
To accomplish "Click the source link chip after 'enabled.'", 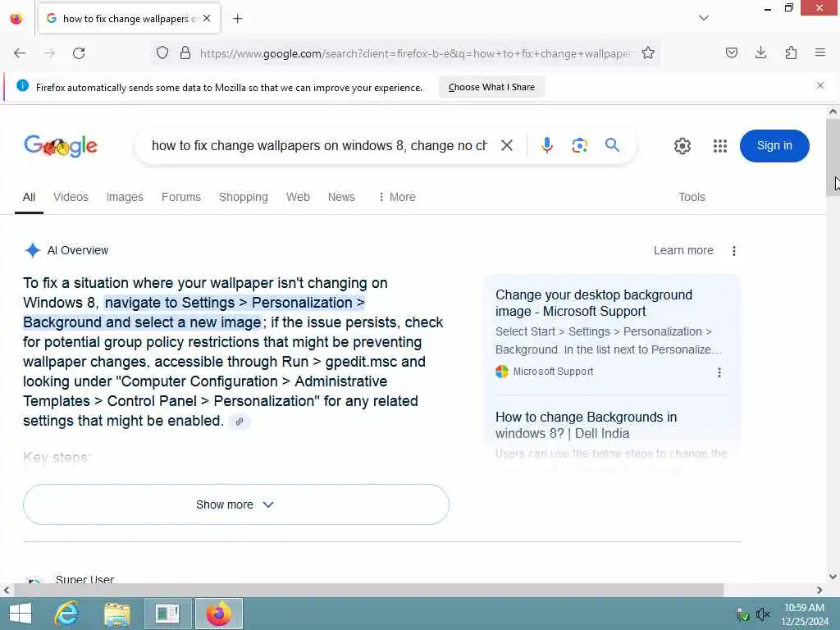I will [x=240, y=422].
